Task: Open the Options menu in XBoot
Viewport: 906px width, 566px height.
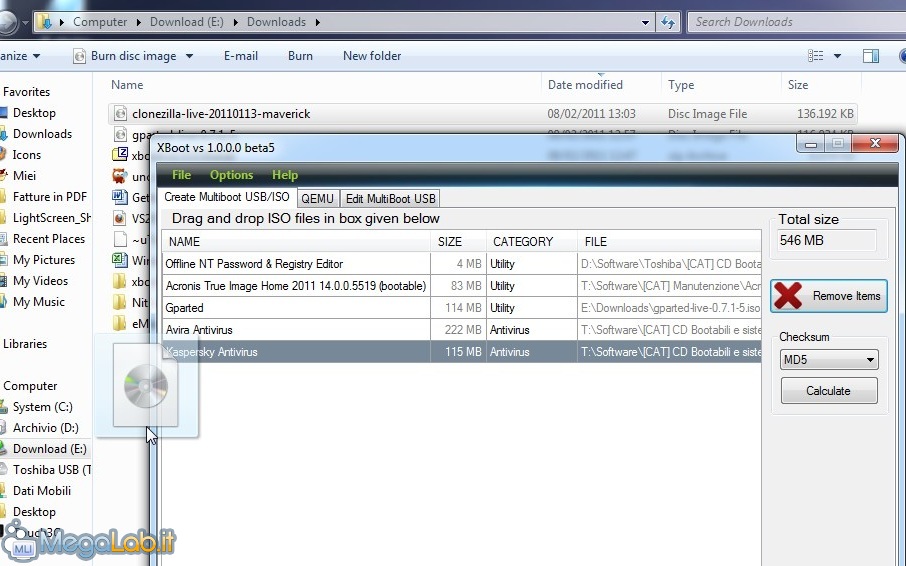Action: coord(231,175)
